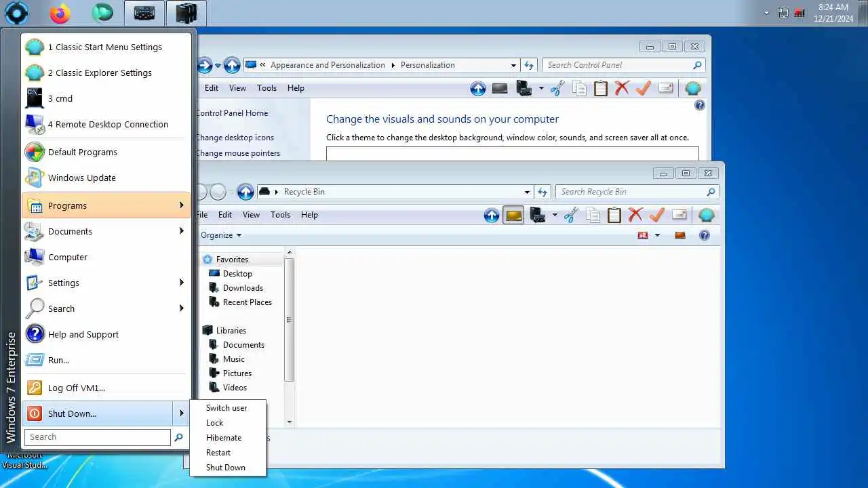The width and height of the screenshot is (868, 488).
Task: Open Tools menu in Recycle Bin window
Action: click(x=280, y=215)
